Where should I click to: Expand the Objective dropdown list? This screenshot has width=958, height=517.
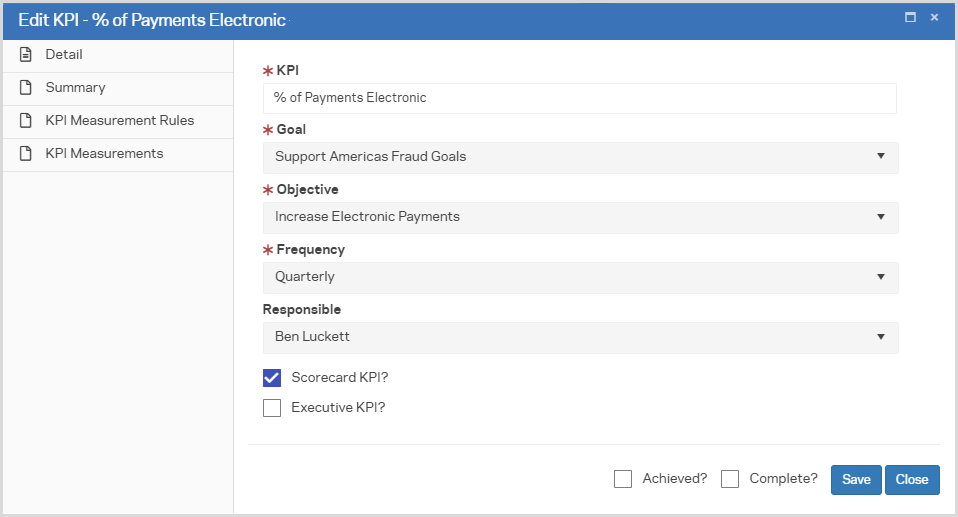point(580,217)
